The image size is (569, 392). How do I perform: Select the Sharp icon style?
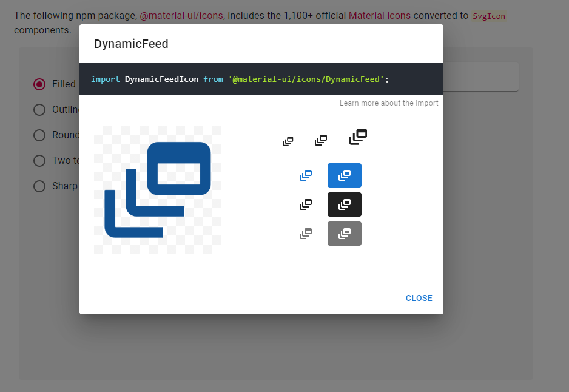point(39,186)
